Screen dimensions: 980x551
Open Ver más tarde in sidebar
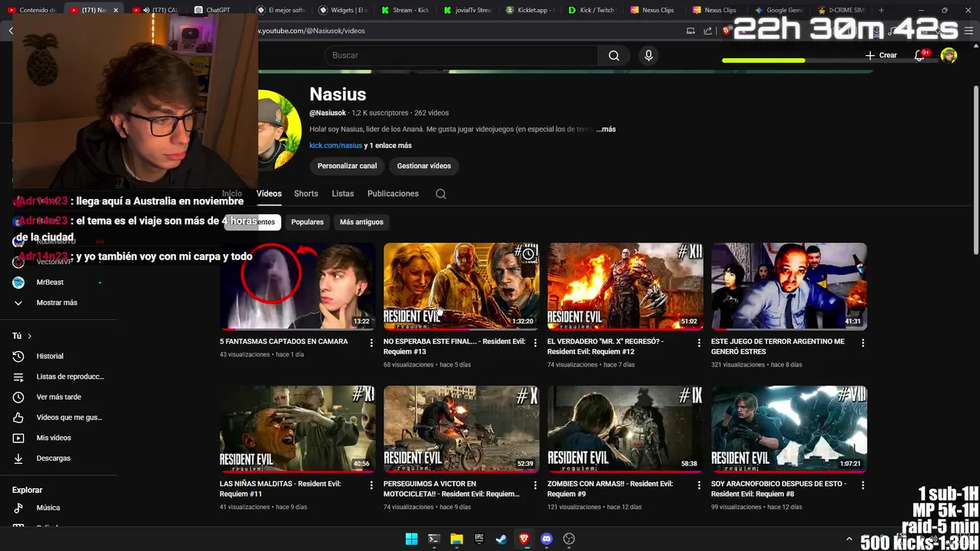tap(58, 397)
